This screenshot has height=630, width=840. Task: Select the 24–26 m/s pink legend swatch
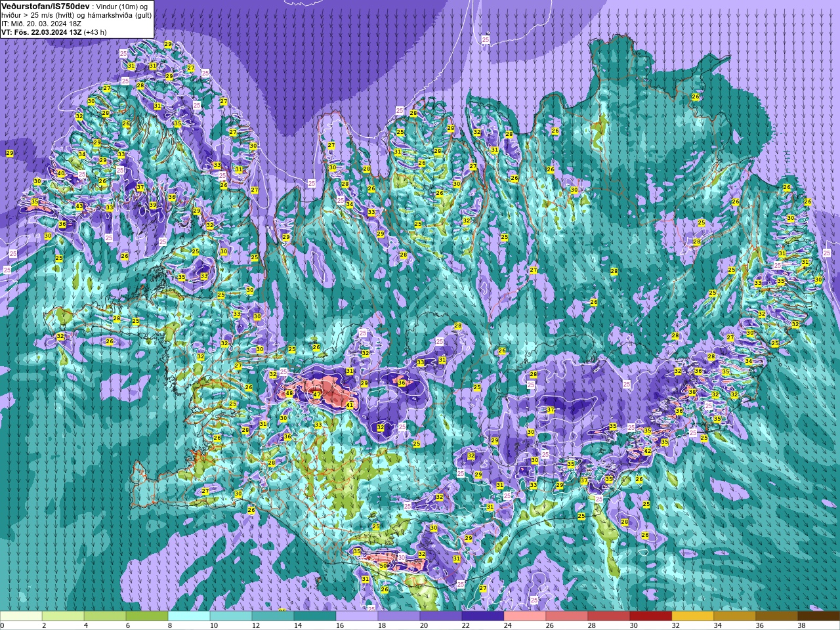(525, 616)
